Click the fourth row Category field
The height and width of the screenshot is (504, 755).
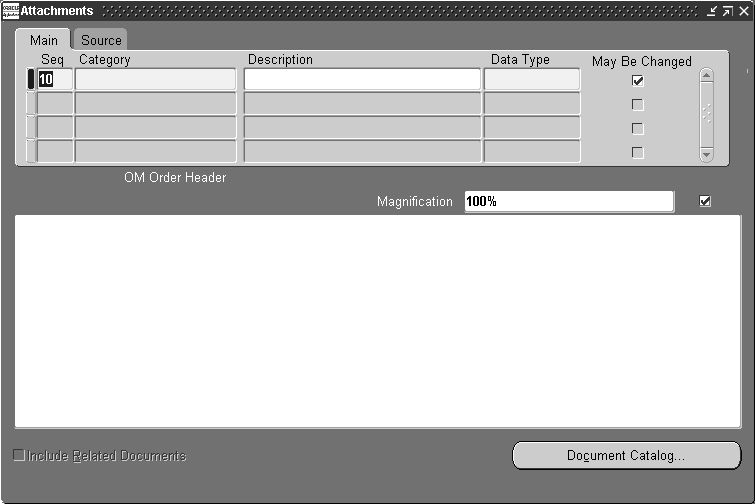[156, 152]
